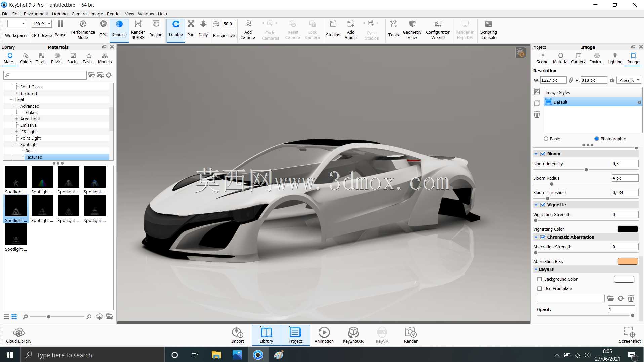644x362 pixels.
Task: Select the Photographic radio button
Action: [597, 139]
